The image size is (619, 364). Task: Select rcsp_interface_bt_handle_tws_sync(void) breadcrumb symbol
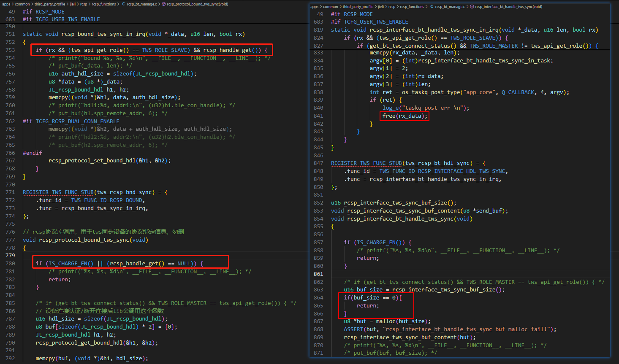pos(508,7)
